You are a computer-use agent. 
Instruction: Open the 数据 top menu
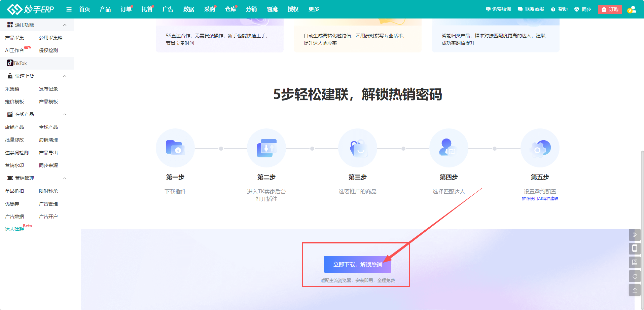pos(189,9)
